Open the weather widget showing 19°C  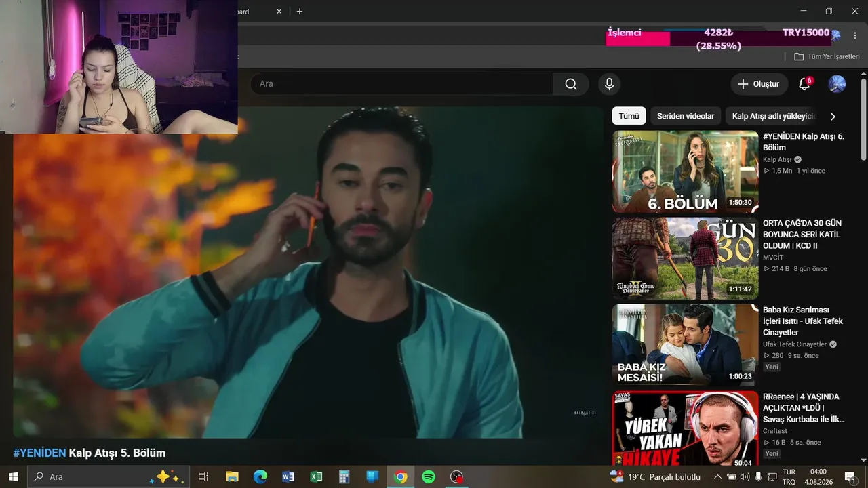pos(655,476)
